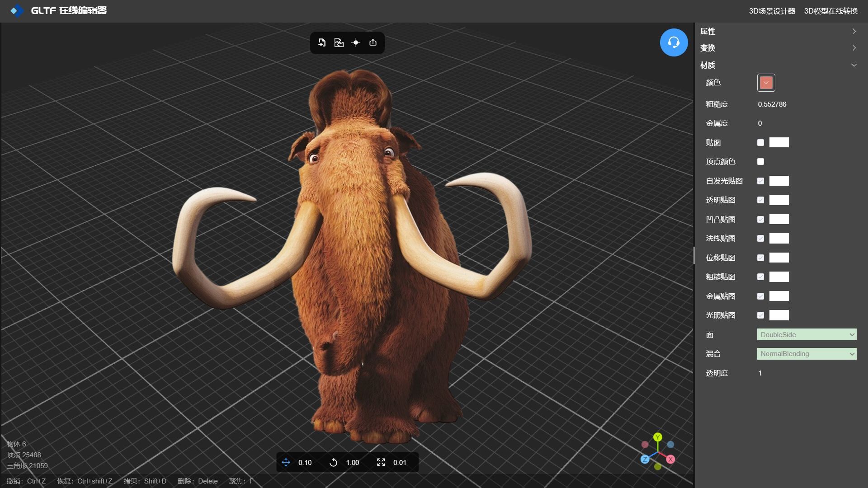Click the 删除: Delete shortcut hint
Screen dimensions: 868x488
[x=198, y=481]
